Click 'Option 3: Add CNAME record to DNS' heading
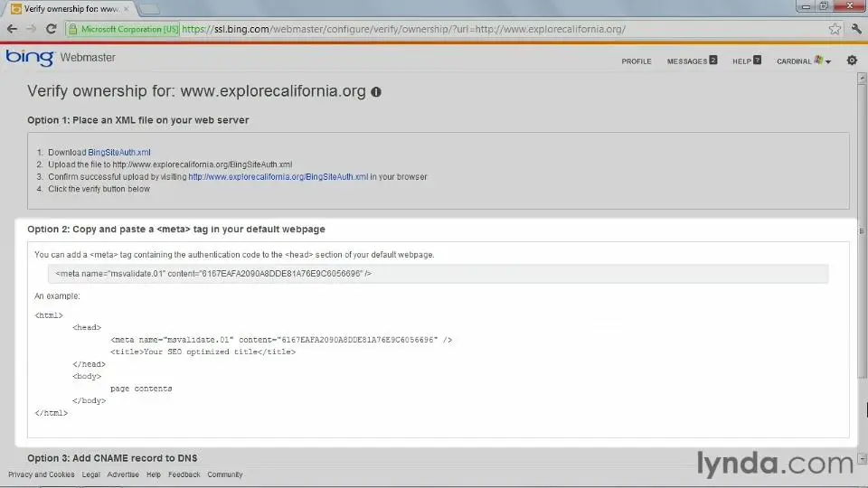868x488 pixels. point(112,458)
